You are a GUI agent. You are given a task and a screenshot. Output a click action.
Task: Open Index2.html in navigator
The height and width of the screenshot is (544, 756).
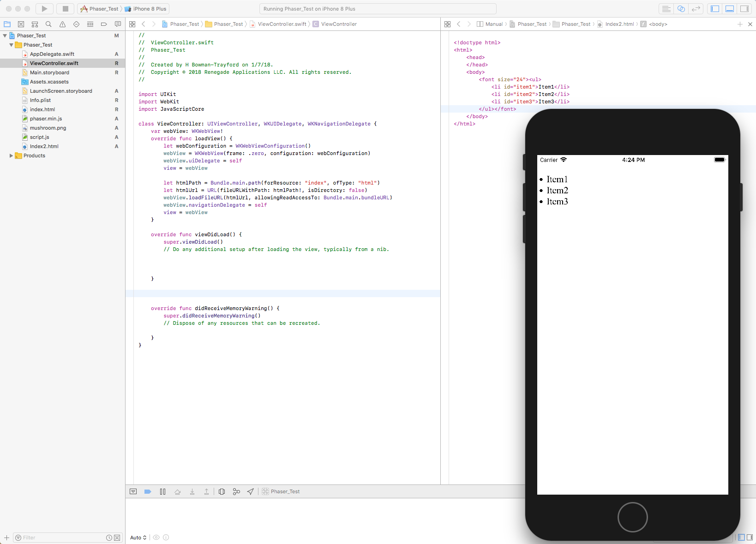point(44,146)
